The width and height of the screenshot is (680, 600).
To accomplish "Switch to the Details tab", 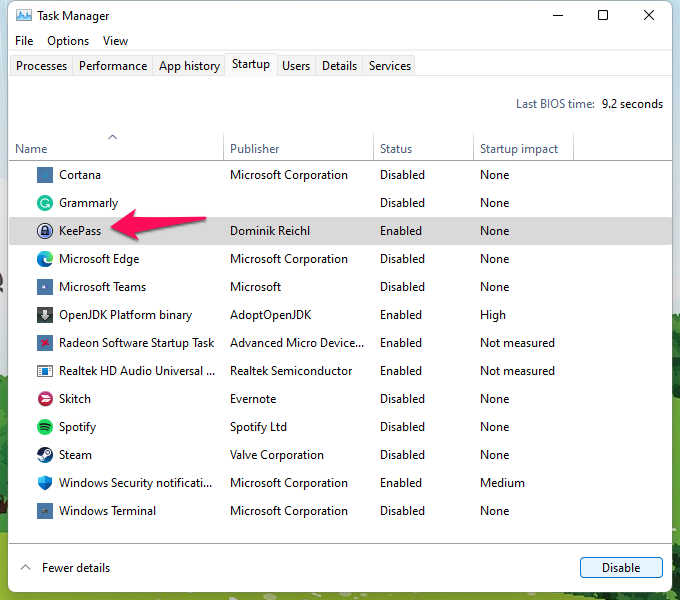I will [339, 66].
